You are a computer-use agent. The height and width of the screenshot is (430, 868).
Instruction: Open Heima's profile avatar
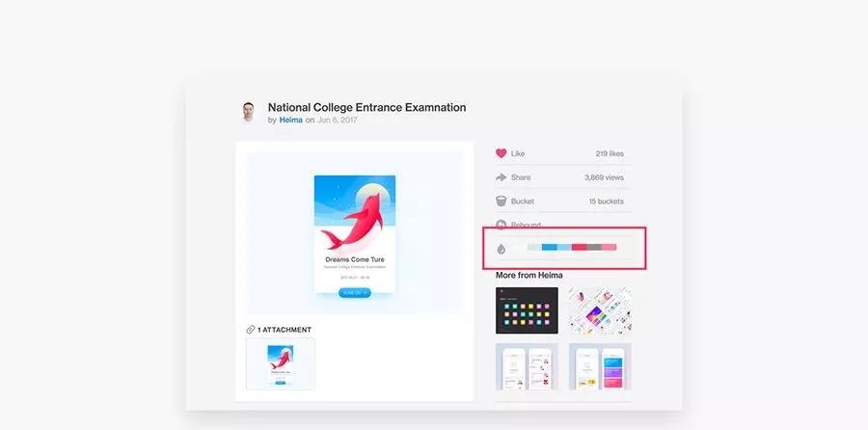coord(248,113)
